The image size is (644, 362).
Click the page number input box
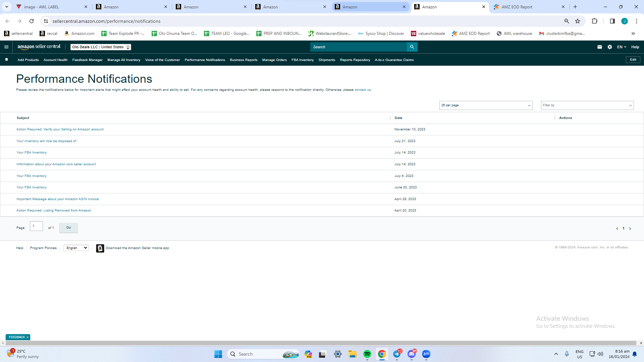point(36,226)
